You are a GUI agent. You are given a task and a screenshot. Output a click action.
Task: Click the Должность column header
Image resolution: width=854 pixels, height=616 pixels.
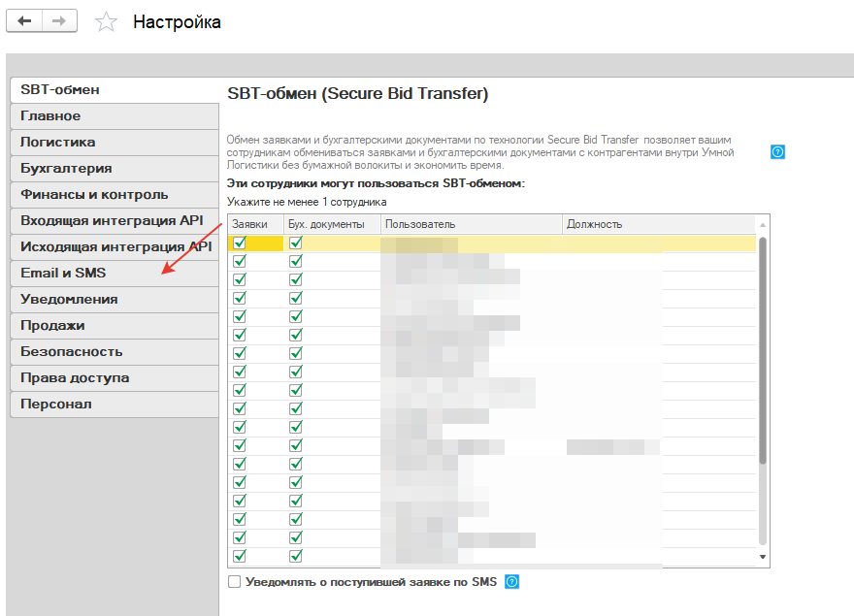click(659, 224)
